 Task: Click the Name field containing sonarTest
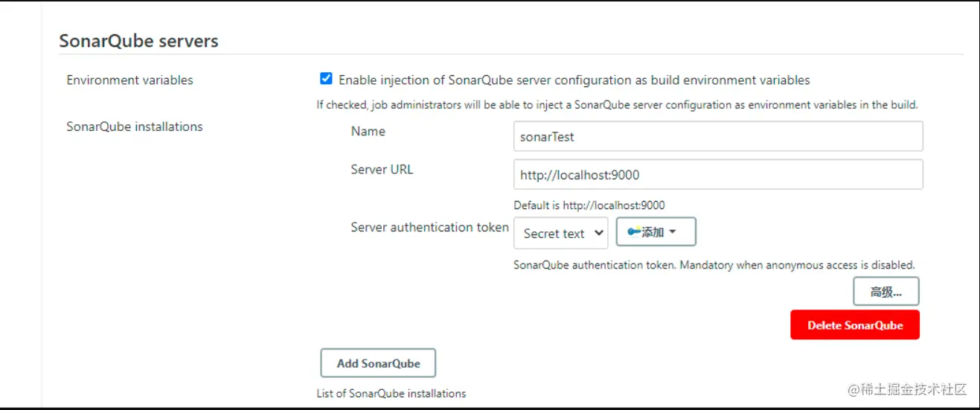click(x=717, y=137)
